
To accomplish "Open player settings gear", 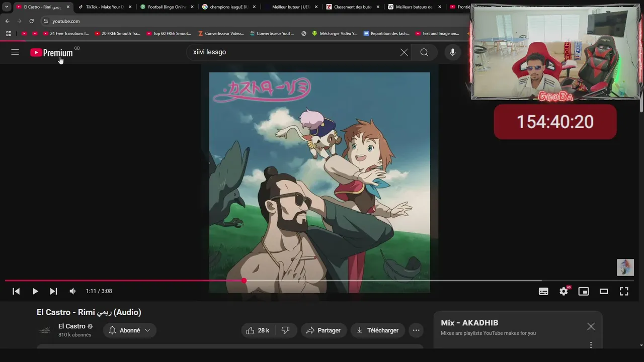I will pos(563,291).
